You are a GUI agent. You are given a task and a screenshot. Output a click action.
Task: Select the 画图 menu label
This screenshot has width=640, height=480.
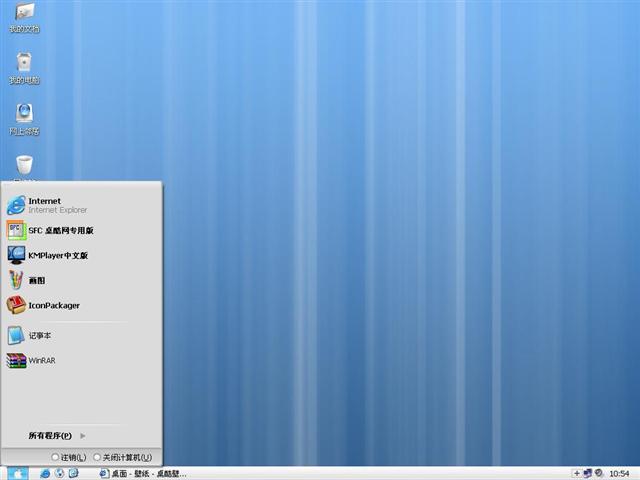click(37, 281)
